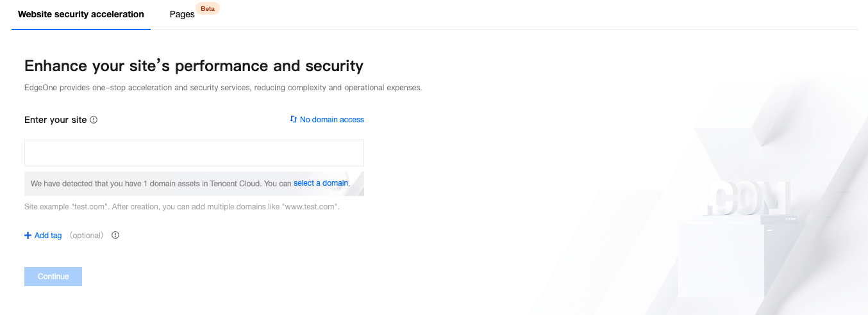
Task: Click the Enhance your site's performance heading
Action: tap(194, 66)
